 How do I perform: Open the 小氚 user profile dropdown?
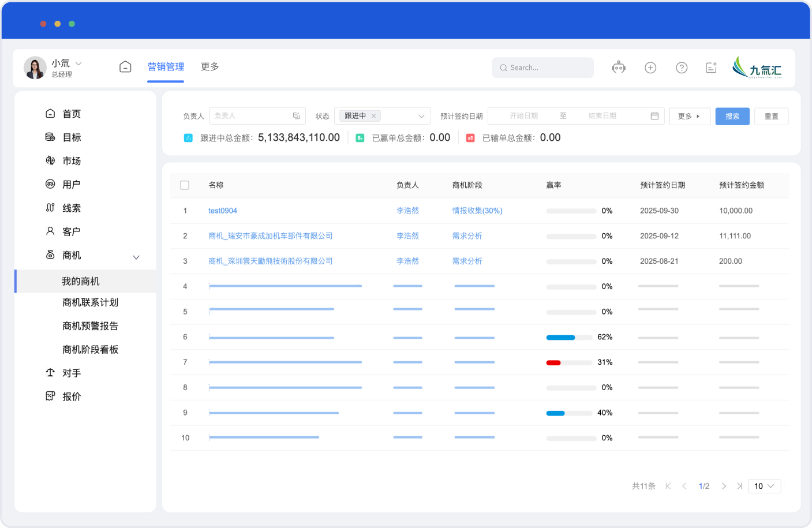click(78, 63)
